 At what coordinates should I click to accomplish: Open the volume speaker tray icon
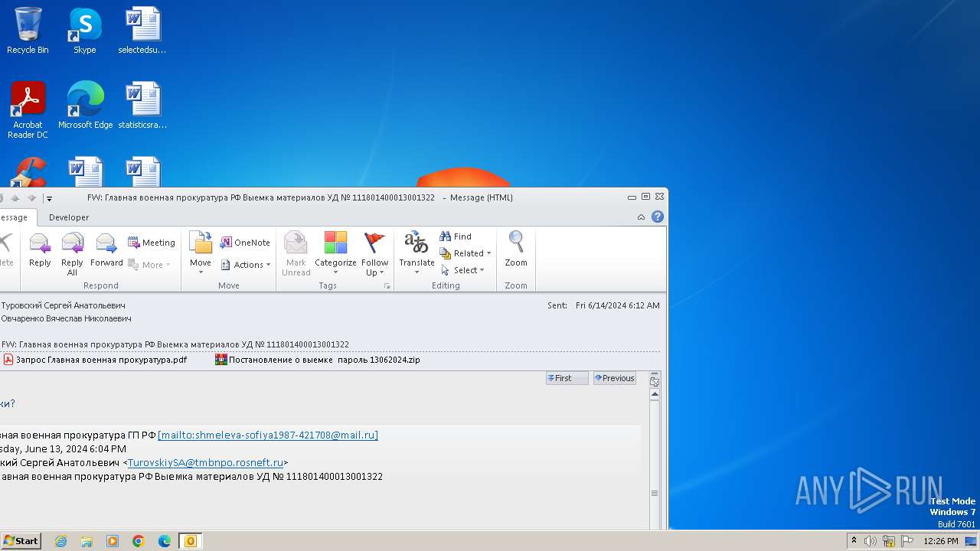[x=871, y=541]
